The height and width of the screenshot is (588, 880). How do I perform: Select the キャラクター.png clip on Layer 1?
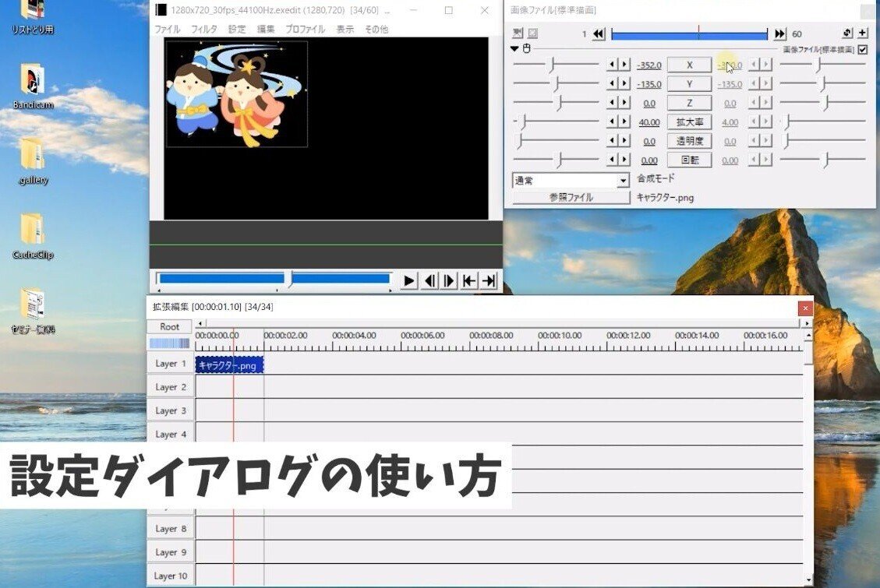tap(230, 363)
